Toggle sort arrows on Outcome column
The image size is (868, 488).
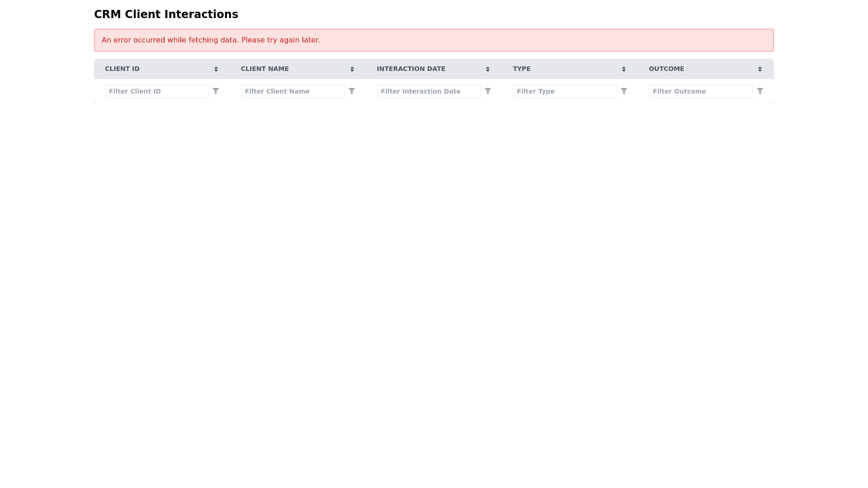pyautogui.click(x=760, y=69)
